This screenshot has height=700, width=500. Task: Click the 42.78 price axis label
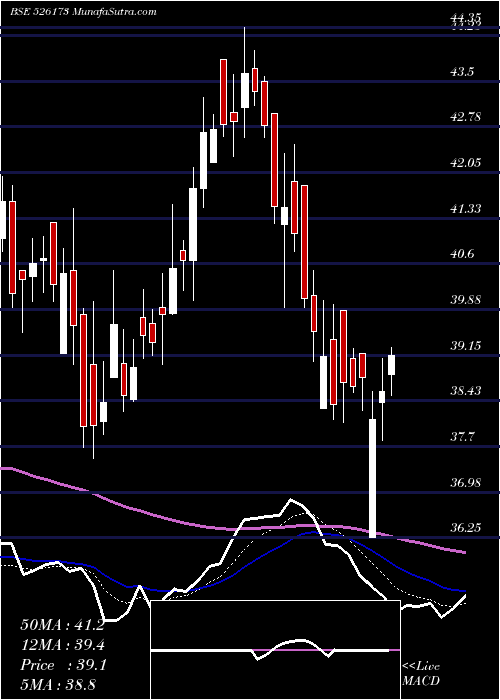tap(466, 117)
